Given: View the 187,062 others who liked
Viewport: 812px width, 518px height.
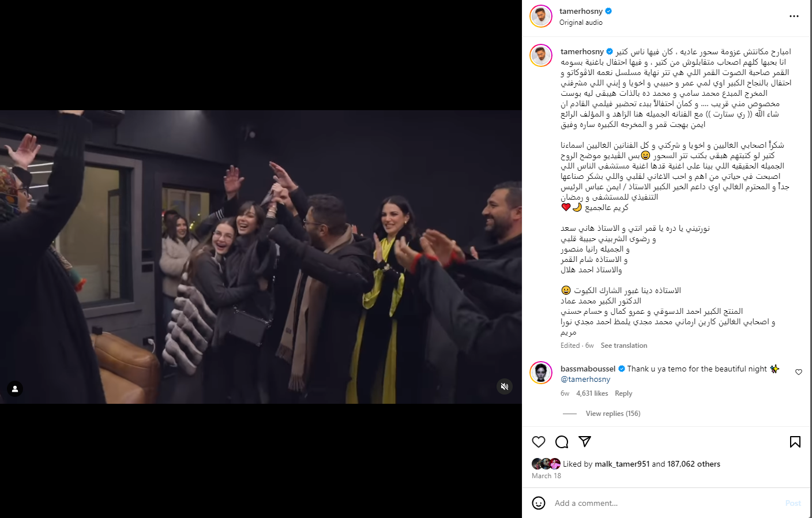Looking at the screenshot, I should pyautogui.click(x=694, y=464).
